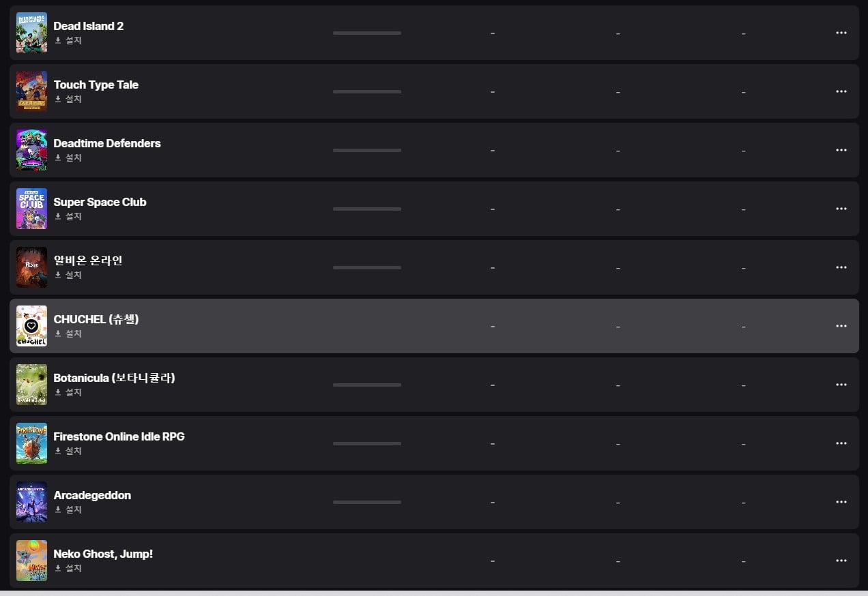
Task: Click the Neko Ghost, Jump! title
Action: tap(103, 554)
